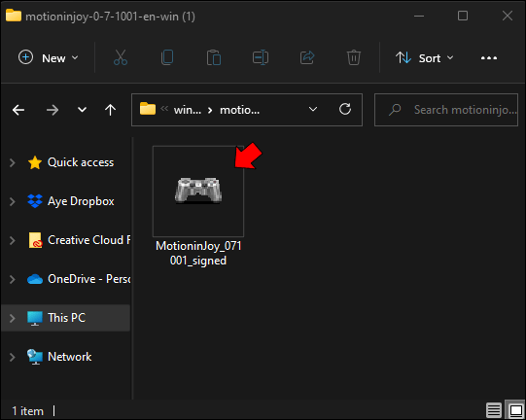Click the Cut scissors icon

pos(121,57)
